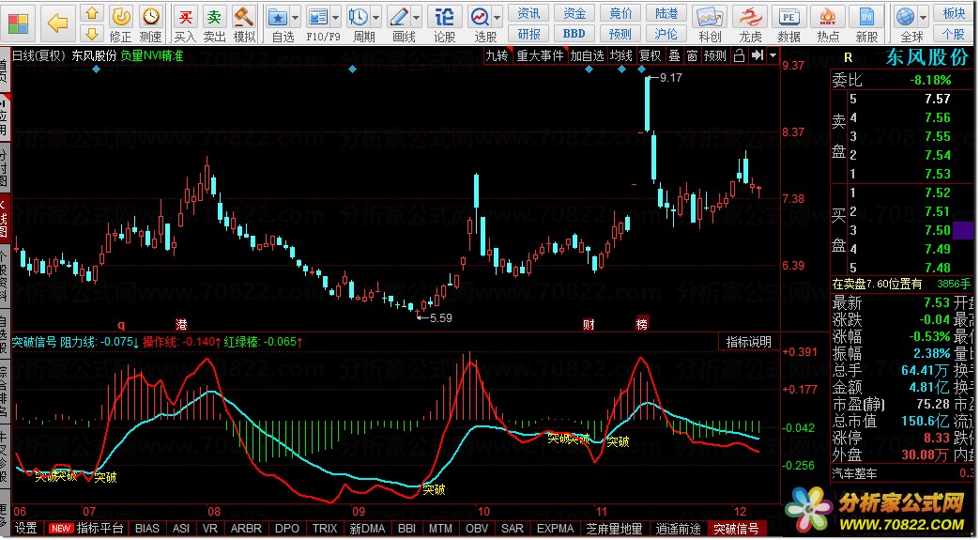
Task: Open the 指标说明 indicator description
Action: tap(749, 342)
